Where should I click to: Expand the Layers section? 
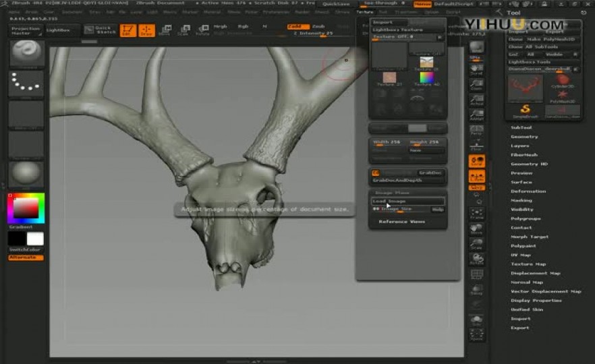(x=519, y=146)
